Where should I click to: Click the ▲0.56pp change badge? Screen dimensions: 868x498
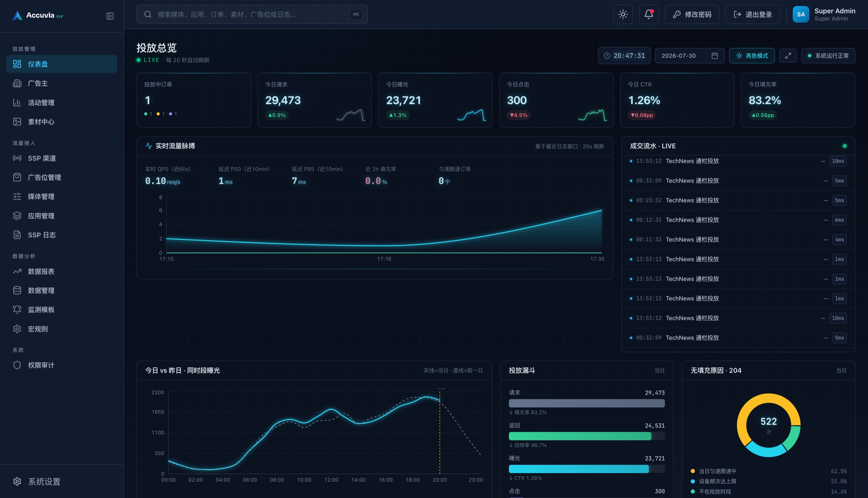click(x=763, y=115)
